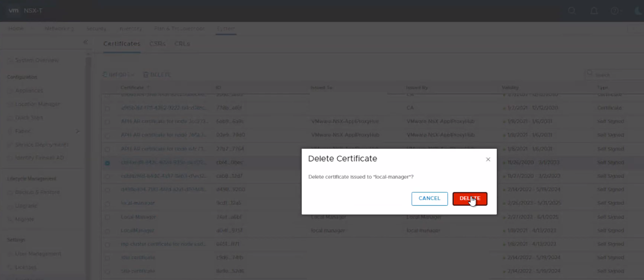644x280 pixels.
Task: Select radio for certificate ID 778b...a46f
Action: tap(107, 108)
